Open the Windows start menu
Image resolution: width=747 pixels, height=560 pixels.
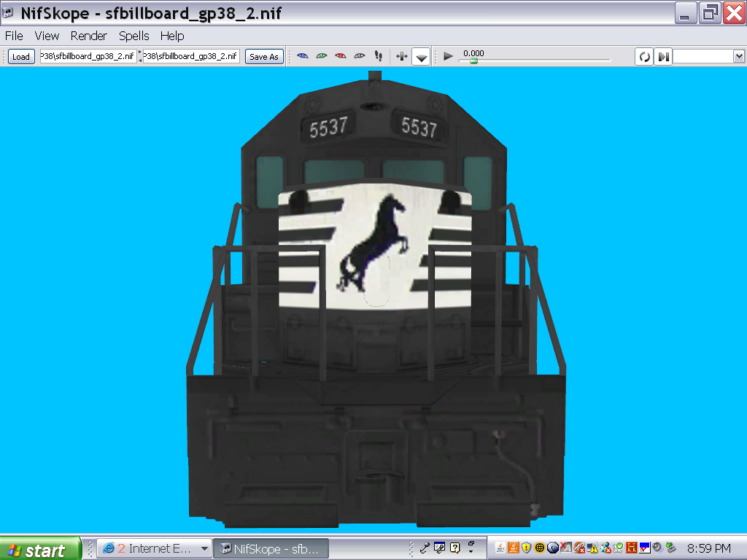40,549
